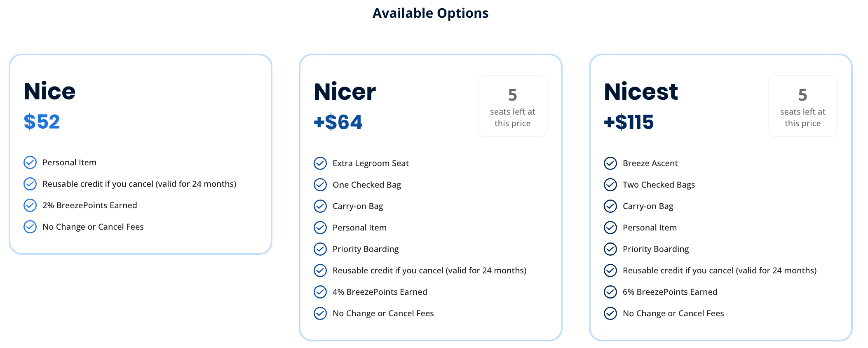The height and width of the screenshot is (348, 868).
Task: Click checkmark icon next to One Checked Bag
Action: (x=320, y=185)
